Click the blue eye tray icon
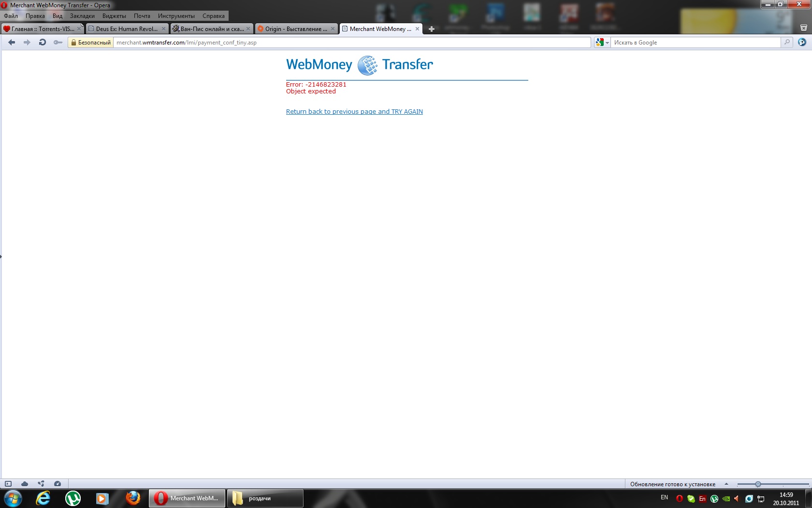 pos(749,499)
